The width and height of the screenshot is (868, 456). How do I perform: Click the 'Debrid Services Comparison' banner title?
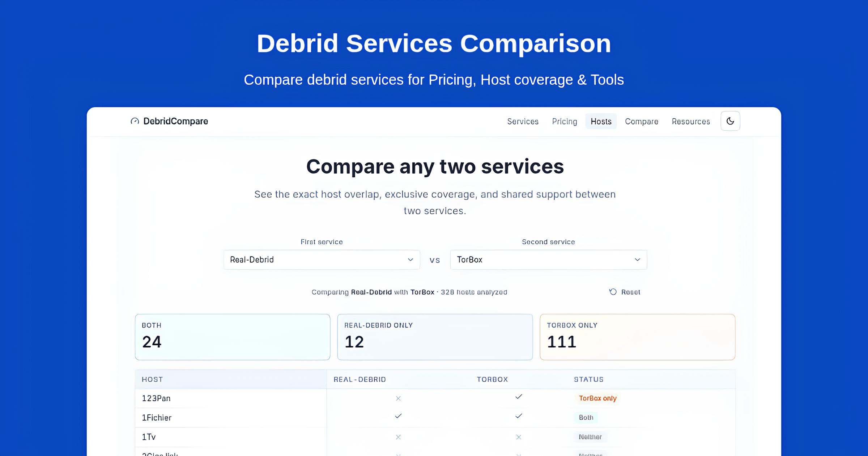(434, 43)
